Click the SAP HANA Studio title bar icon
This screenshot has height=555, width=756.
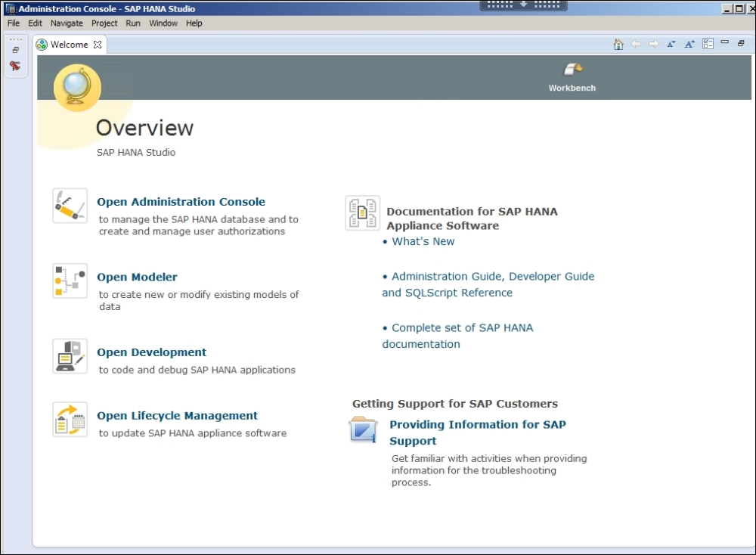(x=11, y=8)
